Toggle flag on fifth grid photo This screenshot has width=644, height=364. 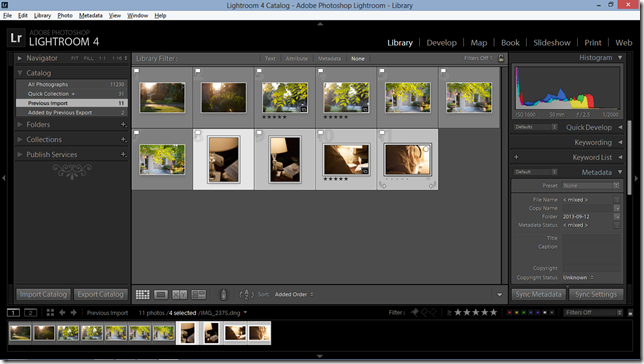tap(382, 71)
